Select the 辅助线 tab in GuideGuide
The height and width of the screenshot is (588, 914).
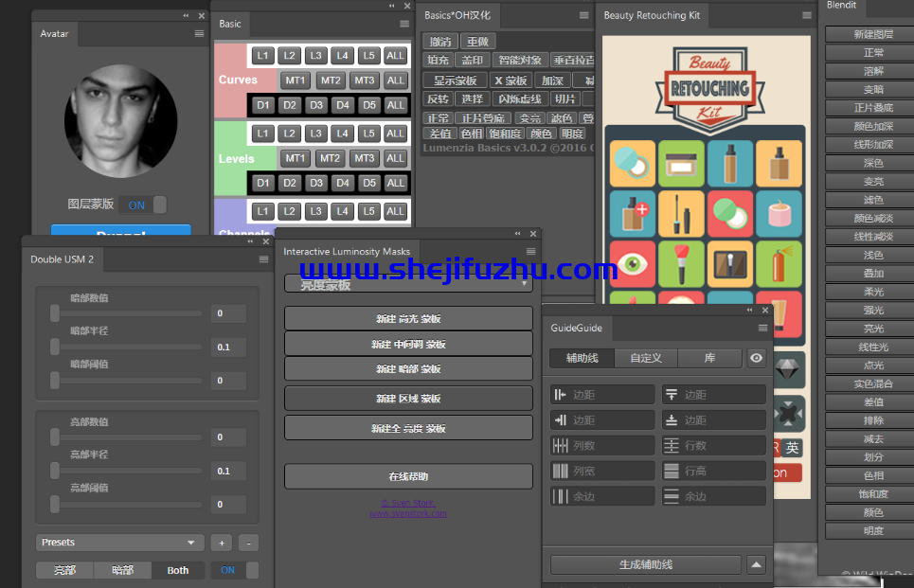[x=582, y=358]
